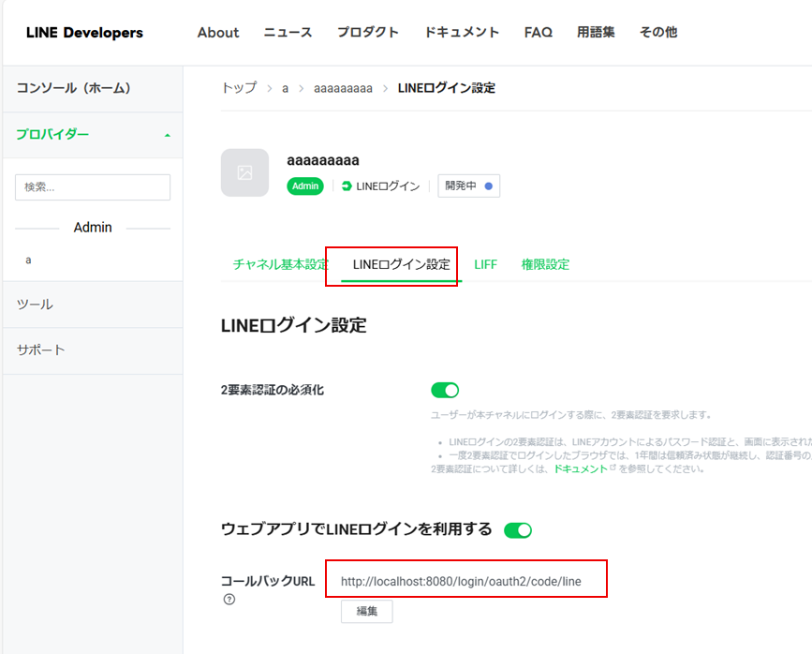This screenshot has height=654, width=812.
Task: Click the ウェブアプリでLINEログインを利用する heading
Action: pyautogui.click(x=356, y=529)
